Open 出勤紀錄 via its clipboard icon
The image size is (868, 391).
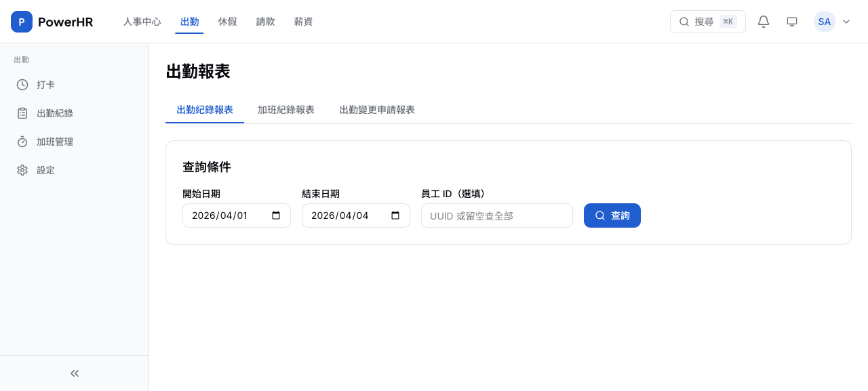[x=22, y=113]
